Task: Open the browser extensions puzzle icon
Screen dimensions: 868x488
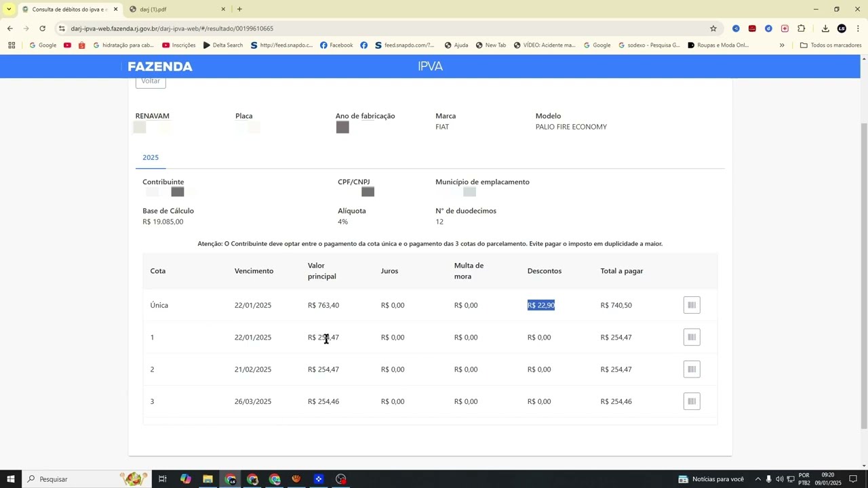Action: pos(801,28)
